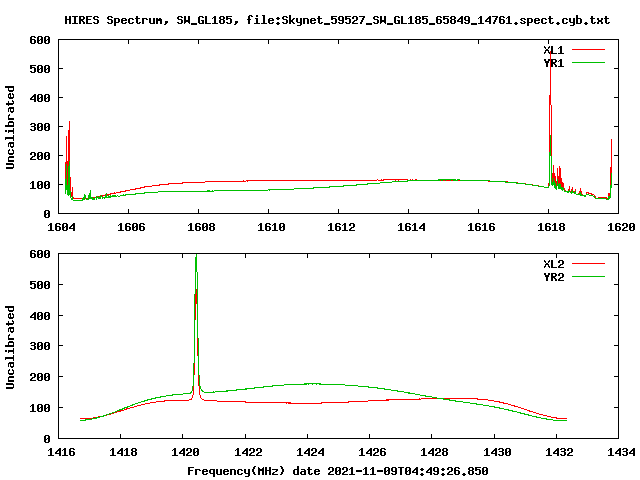Screen dimensions: 640x480
Task: Click the 1612 x-axis tick label
Action: 341,227
